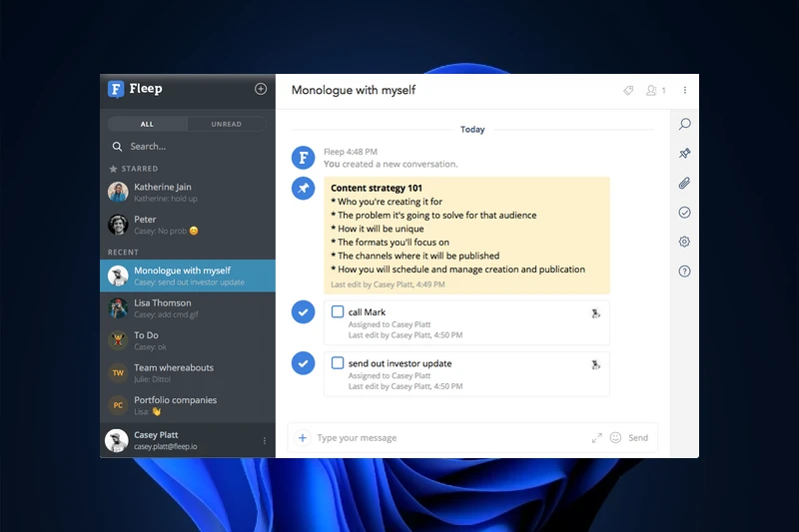Open Casey Platt account options menu

(x=265, y=441)
